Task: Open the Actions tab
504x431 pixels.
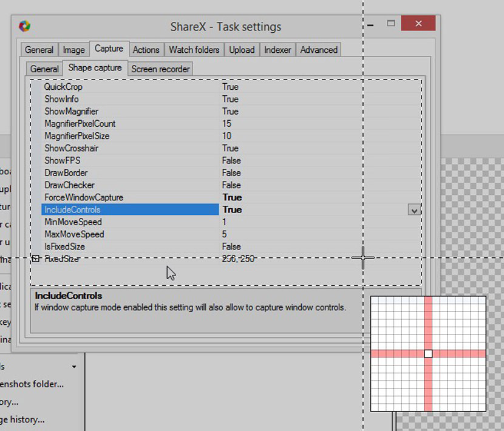Action: coord(146,50)
